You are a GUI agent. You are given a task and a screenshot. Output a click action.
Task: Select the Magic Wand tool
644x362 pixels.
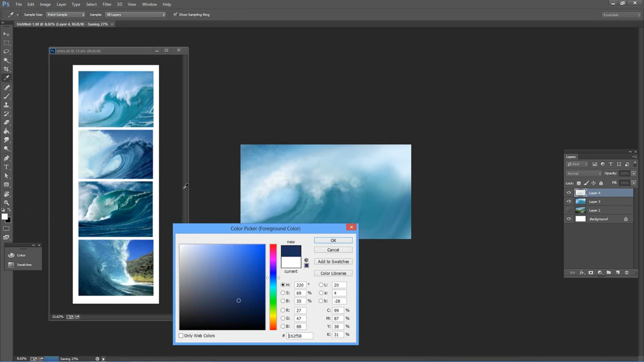click(6, 60)
